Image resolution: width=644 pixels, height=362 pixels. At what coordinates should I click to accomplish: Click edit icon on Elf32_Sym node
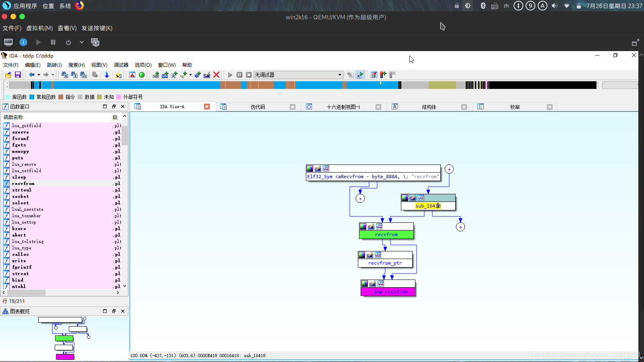point(318,169)
